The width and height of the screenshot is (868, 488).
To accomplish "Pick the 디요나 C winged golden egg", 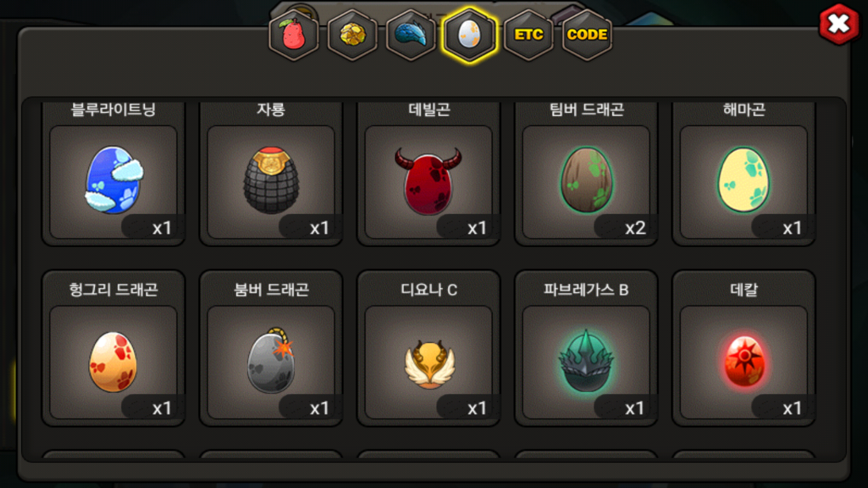I will [429, 362].
